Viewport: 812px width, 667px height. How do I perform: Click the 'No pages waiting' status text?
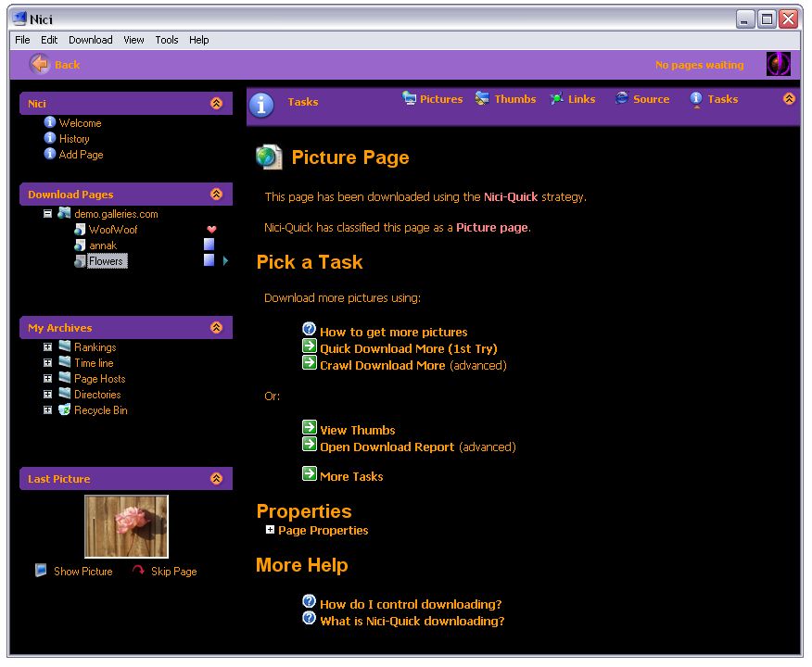(699, 65)
